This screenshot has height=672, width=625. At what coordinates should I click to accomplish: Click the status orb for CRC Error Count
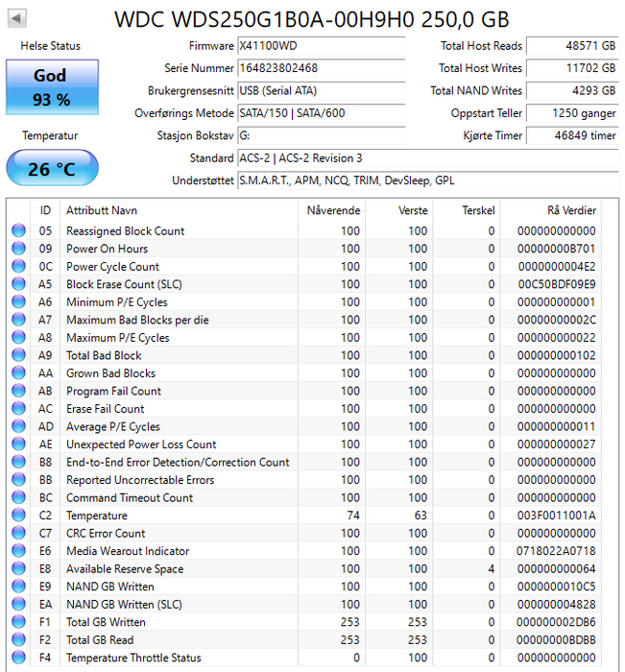[x=18, y=534]
